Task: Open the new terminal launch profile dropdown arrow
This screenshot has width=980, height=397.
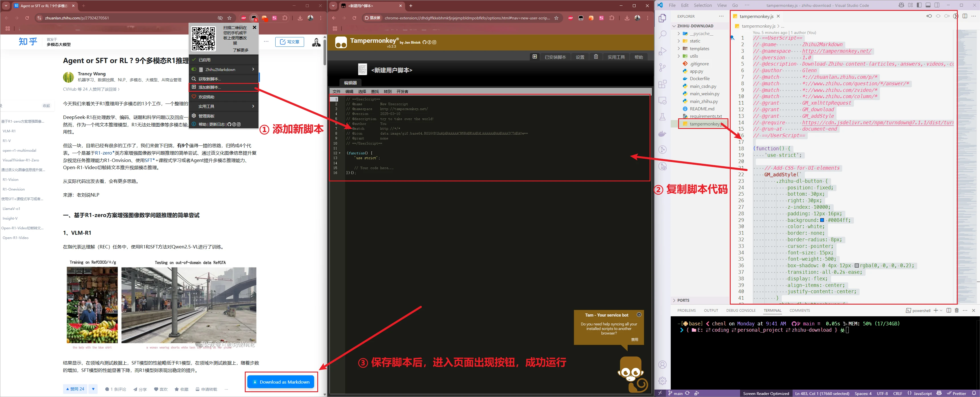Action: point(941,310)
